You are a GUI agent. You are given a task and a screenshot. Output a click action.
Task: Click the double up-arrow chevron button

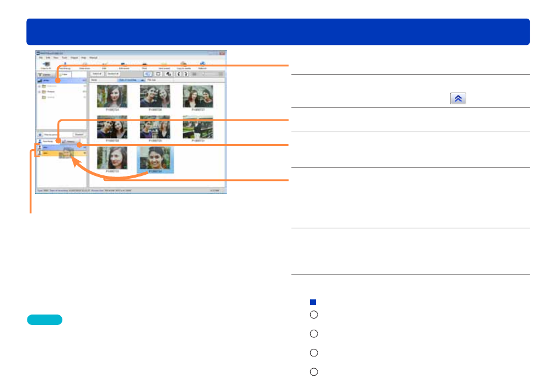point(458,98)
